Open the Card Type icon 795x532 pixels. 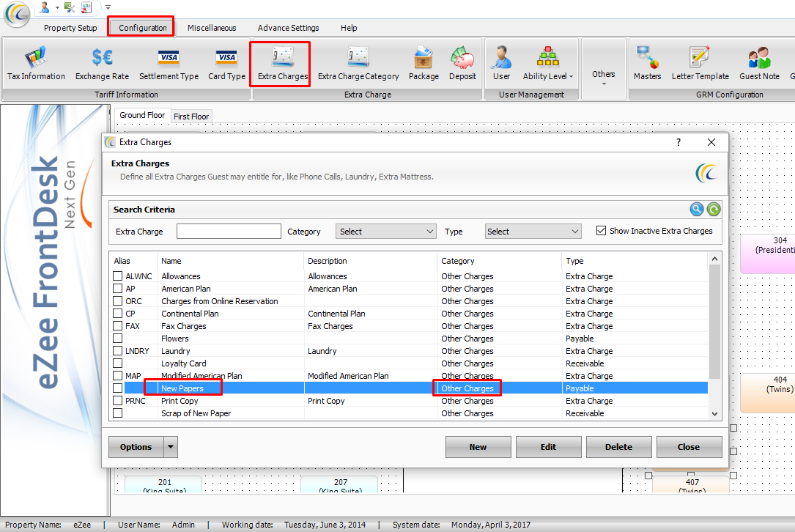pyautogui.click(x=226, y=64)
